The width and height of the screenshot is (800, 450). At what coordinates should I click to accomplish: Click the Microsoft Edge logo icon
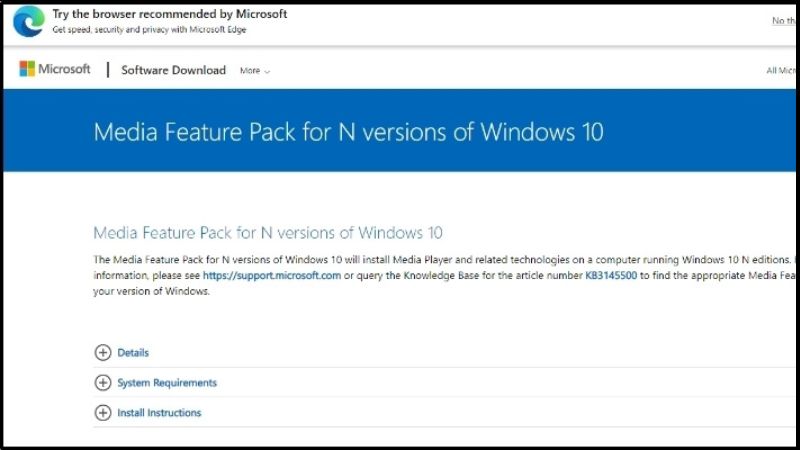[x=29, y=21]
